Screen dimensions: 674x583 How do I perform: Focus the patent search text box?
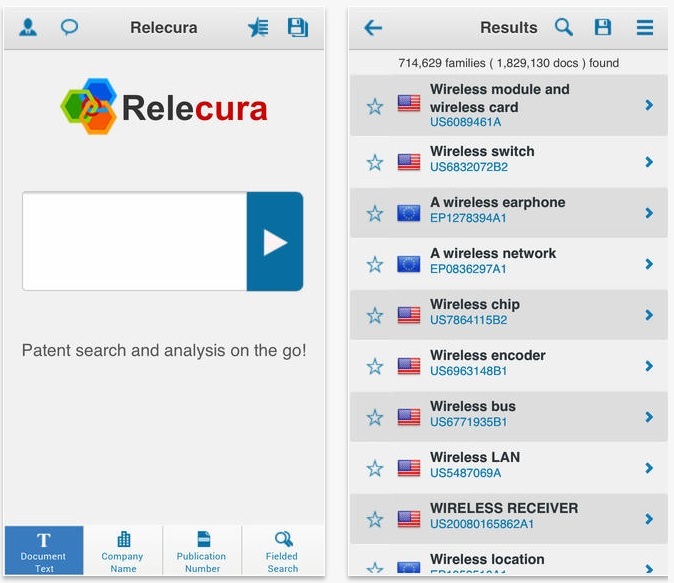coord(135,242)
